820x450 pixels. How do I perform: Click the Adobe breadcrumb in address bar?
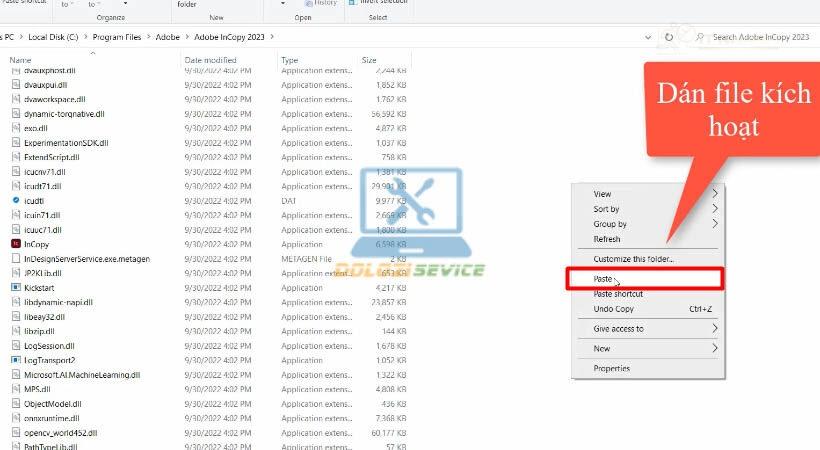(x=166, y=37)
